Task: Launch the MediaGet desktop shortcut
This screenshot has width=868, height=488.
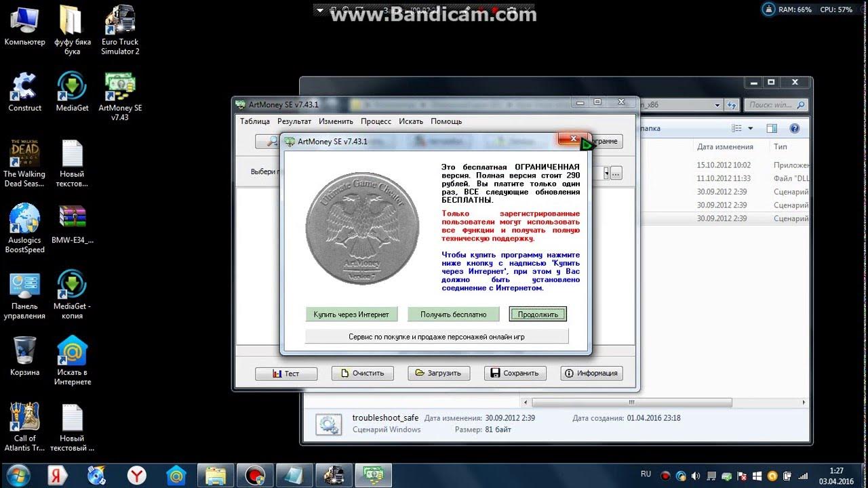Action: point(73,91)
